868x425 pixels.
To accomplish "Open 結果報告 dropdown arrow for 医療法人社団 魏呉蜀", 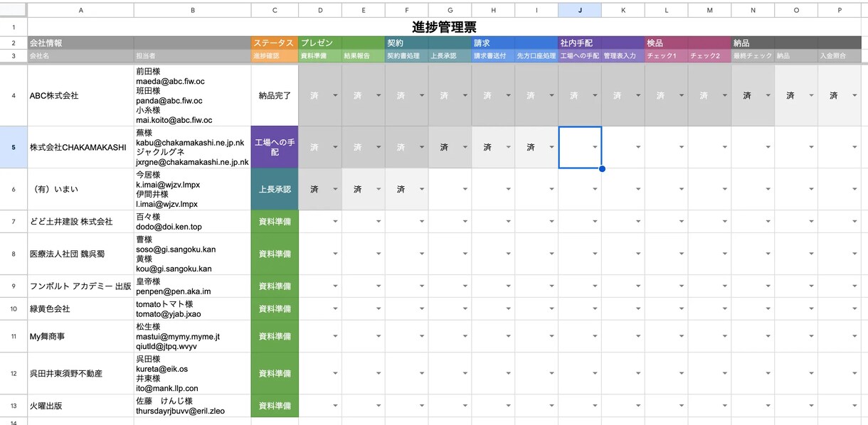I will pyautogui.click(x=379, y=254).
